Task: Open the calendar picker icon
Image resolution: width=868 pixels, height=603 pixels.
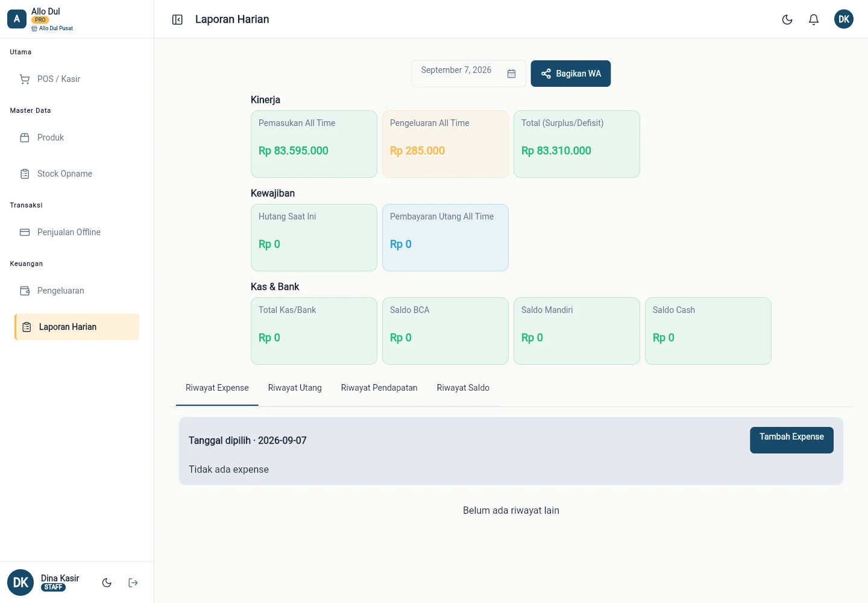Action: pyautogui.click(x=511, y=74)
